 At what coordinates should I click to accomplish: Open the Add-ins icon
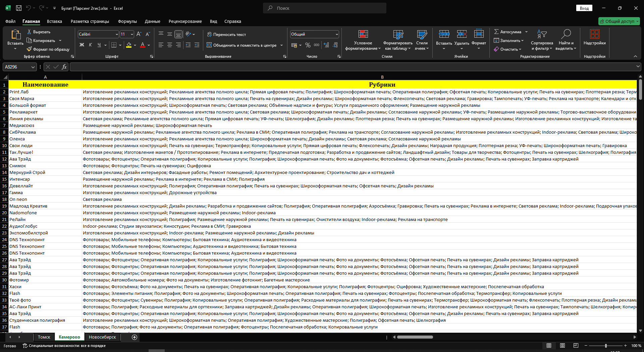[594, 34]
